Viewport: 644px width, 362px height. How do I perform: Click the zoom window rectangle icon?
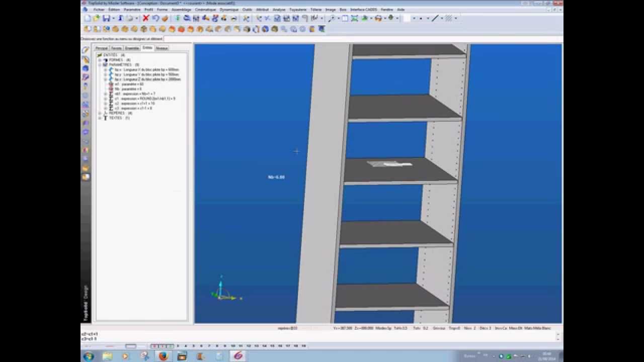(345, 18)
